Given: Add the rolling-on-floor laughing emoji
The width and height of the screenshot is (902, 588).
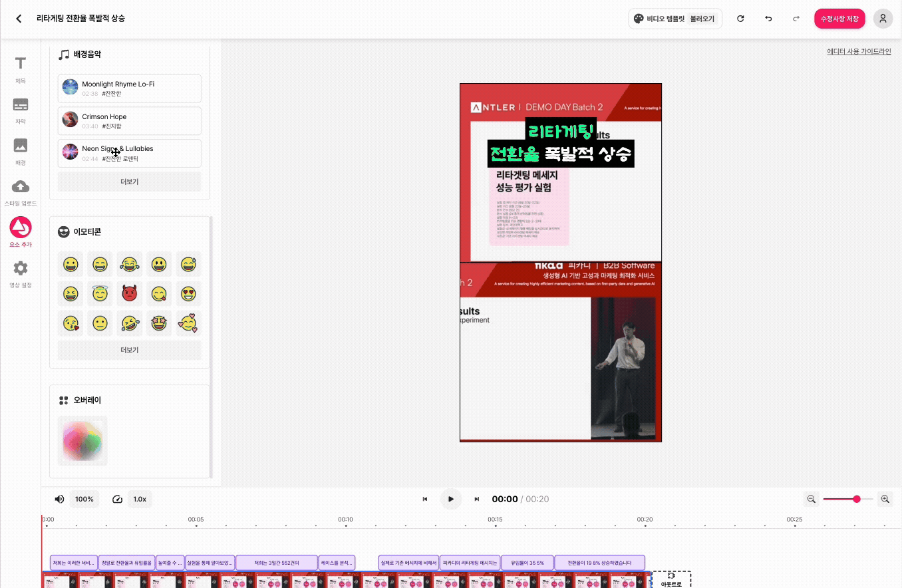Looking at the screenshot, I should tap(130, 323).
